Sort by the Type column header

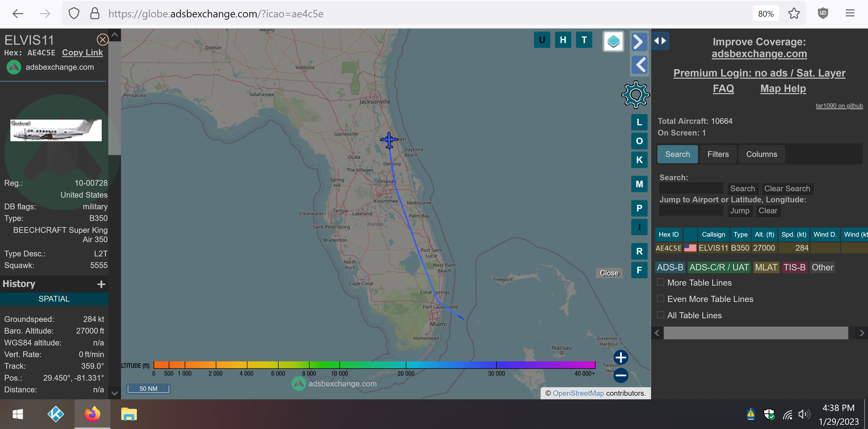[x=740, y=234]
